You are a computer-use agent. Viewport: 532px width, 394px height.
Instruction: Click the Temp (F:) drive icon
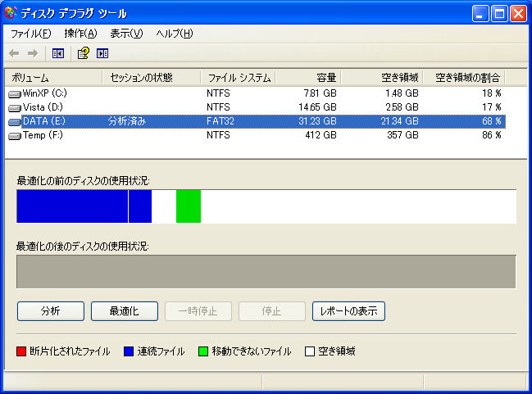pos(15,136)
